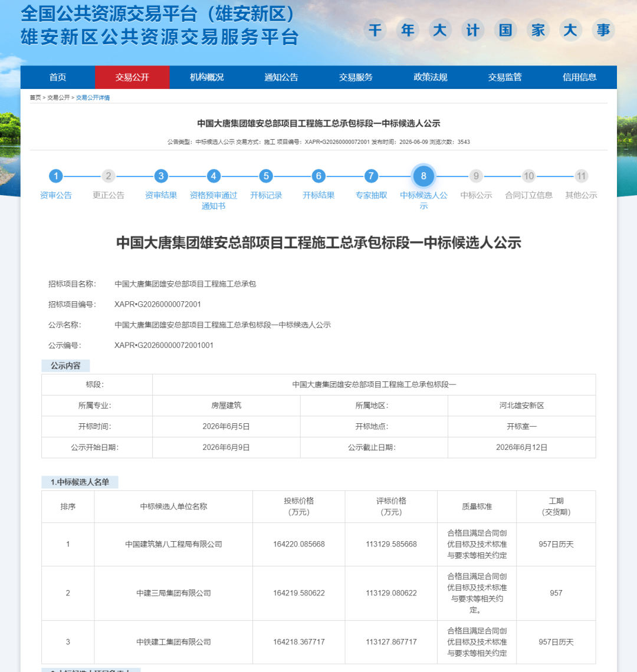Open the 首页 navigation tab
Screen dimensions: 637x672
click(57, 77)
